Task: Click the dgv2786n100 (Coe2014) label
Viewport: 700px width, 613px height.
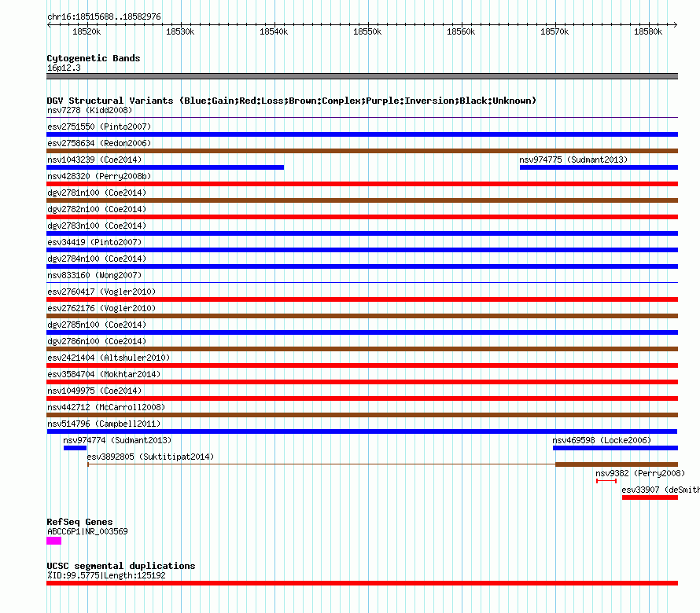Action: coord(97,341)
